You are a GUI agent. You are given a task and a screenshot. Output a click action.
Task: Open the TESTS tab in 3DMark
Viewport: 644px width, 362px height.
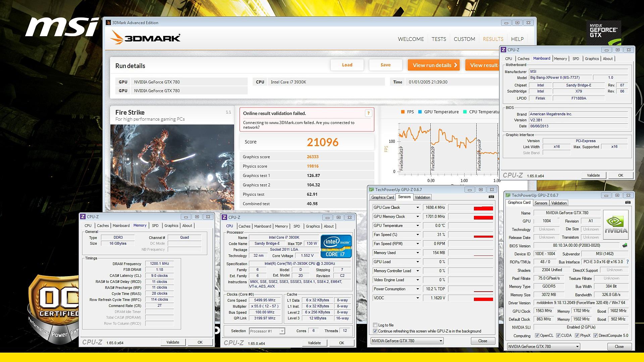pyautogui.click(x=438, y=39)
